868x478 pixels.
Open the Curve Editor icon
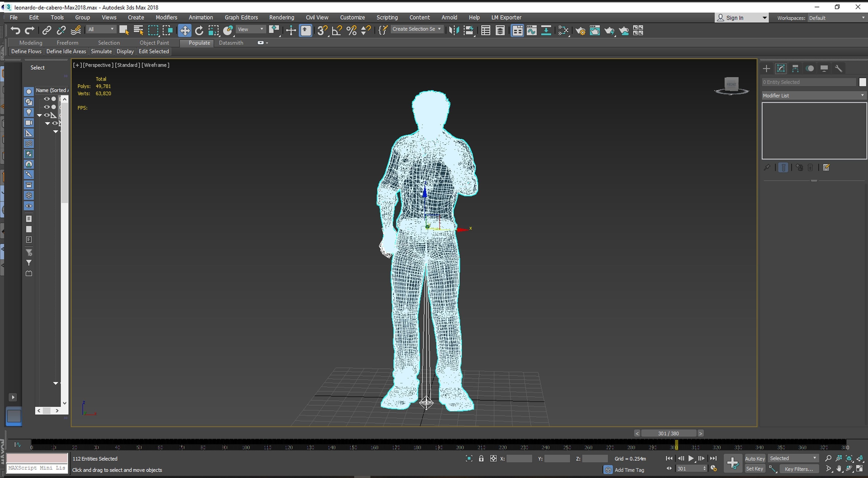tap(532, 31)
